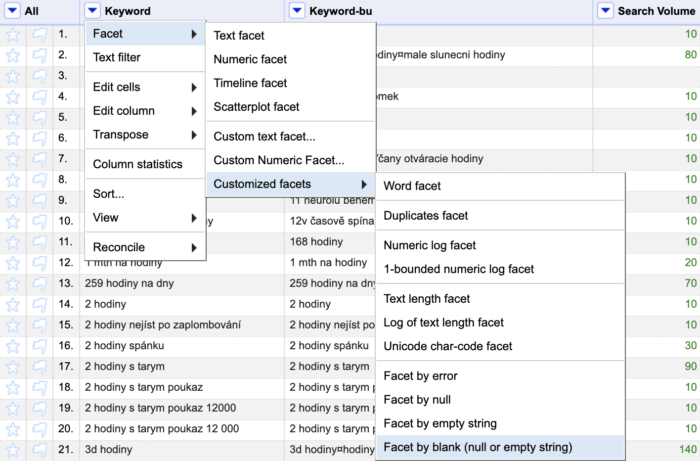Star row 16
This screenshot has width=700, height=461.
pos(13,346)
